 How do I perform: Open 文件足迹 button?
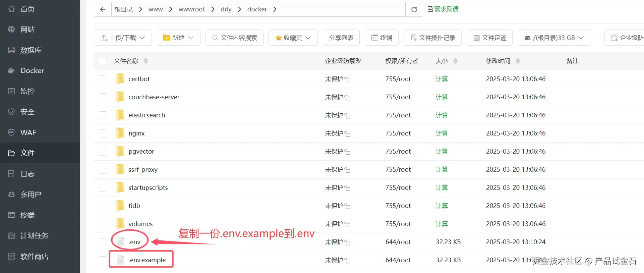(489, 38)
